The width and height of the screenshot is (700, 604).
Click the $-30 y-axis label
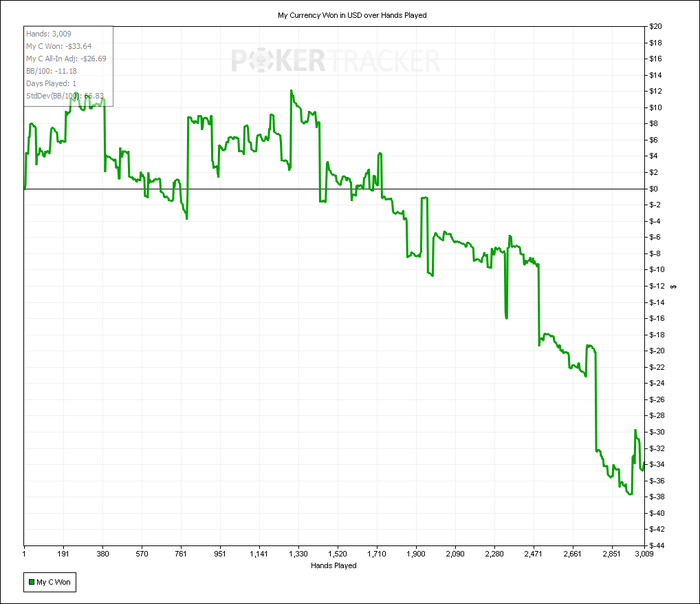(657, 432)
